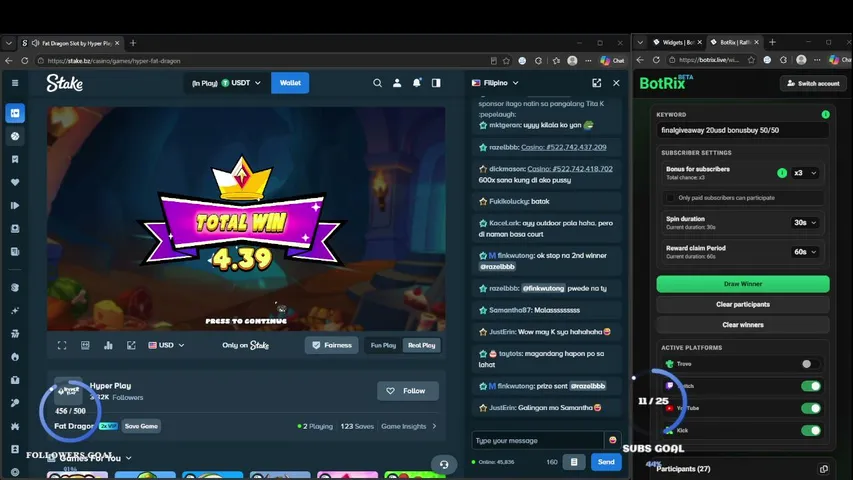Open the user profile icon on Stake

click(397, 83)
